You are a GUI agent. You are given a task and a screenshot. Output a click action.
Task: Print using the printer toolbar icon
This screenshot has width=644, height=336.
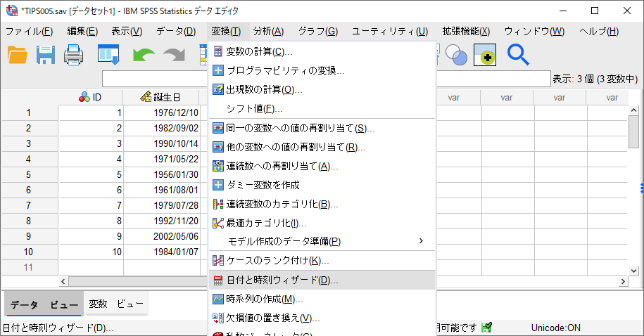click(73, 55)
